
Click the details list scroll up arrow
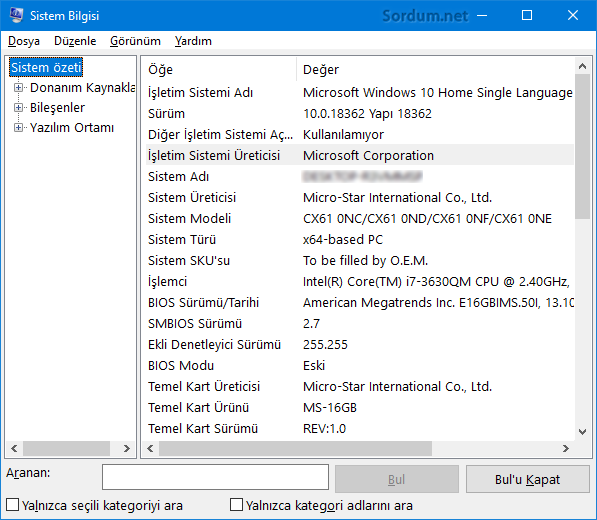coord(582,66)
